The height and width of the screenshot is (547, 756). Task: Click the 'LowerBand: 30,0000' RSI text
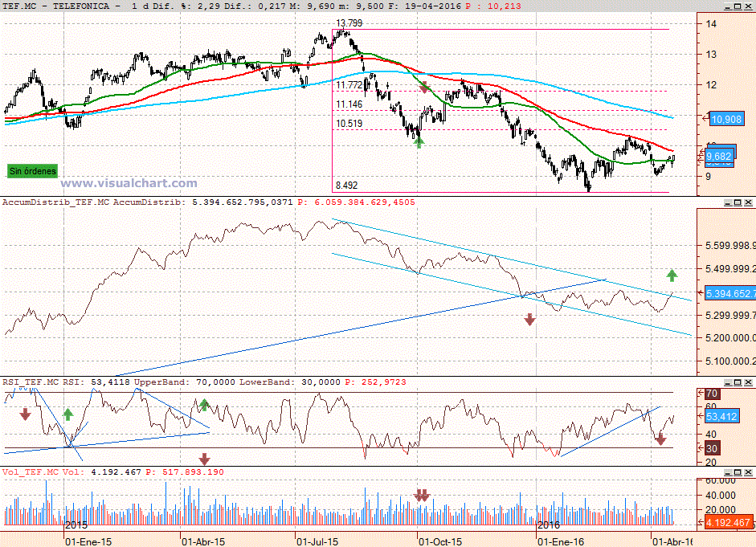(290, 382)
